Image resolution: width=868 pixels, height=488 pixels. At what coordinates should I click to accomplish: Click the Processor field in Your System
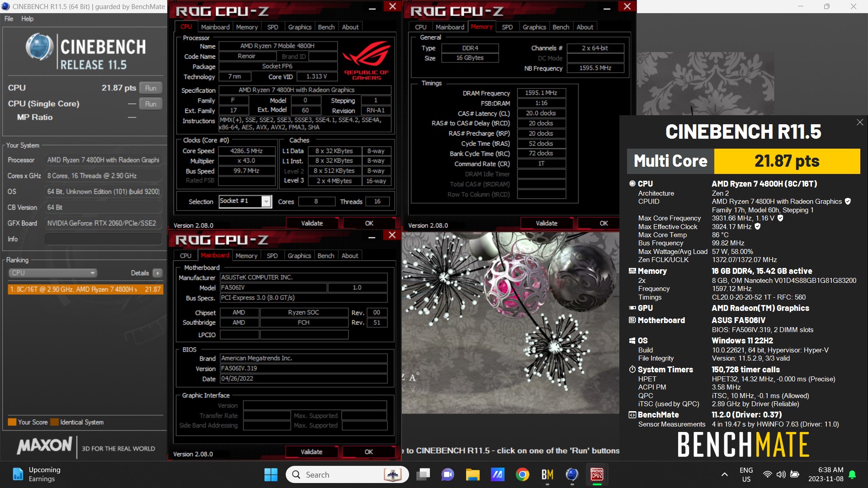pos(103,160)
